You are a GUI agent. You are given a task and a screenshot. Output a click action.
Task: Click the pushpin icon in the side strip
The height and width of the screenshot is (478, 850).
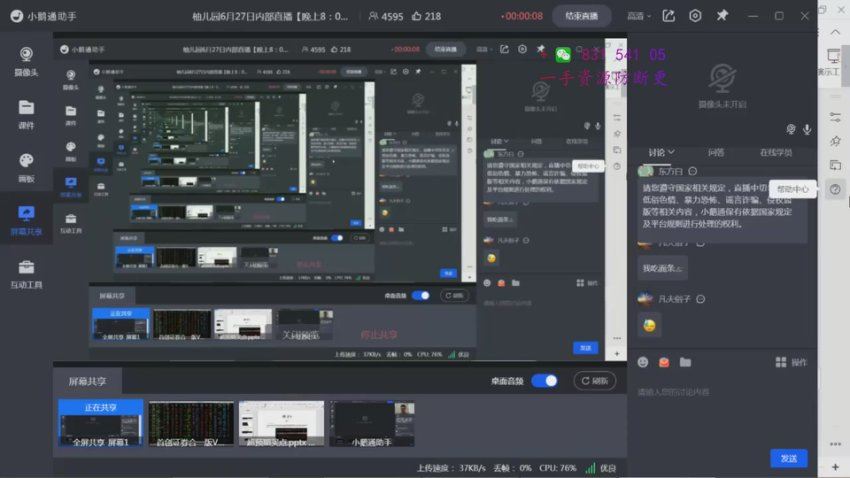(x=835, y=141)
